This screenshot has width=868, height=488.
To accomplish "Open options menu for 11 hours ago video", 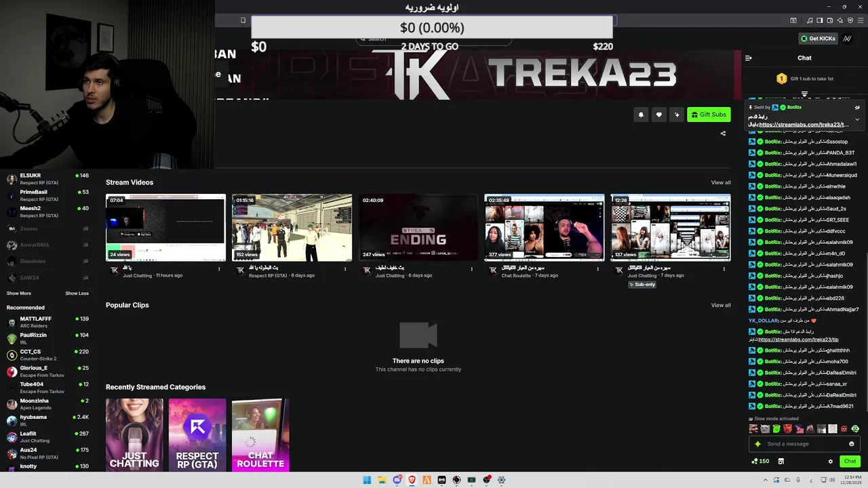I will click(x=219, y=269).
